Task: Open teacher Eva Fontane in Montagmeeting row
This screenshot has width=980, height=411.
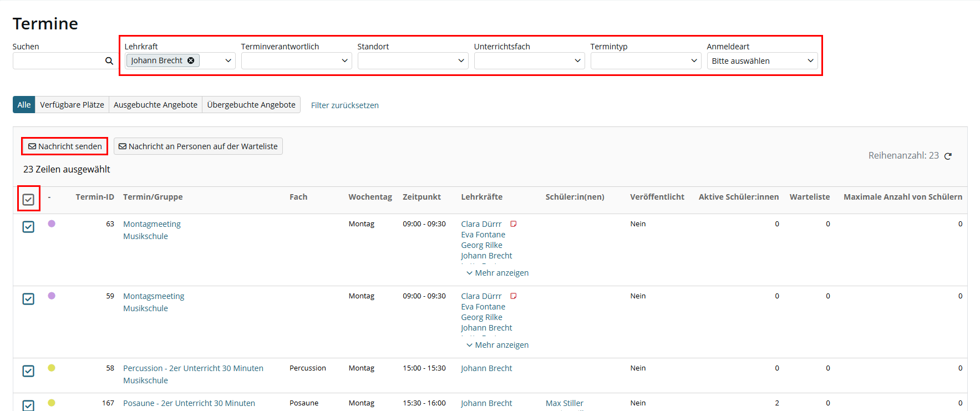Action: tap(483, 235)
